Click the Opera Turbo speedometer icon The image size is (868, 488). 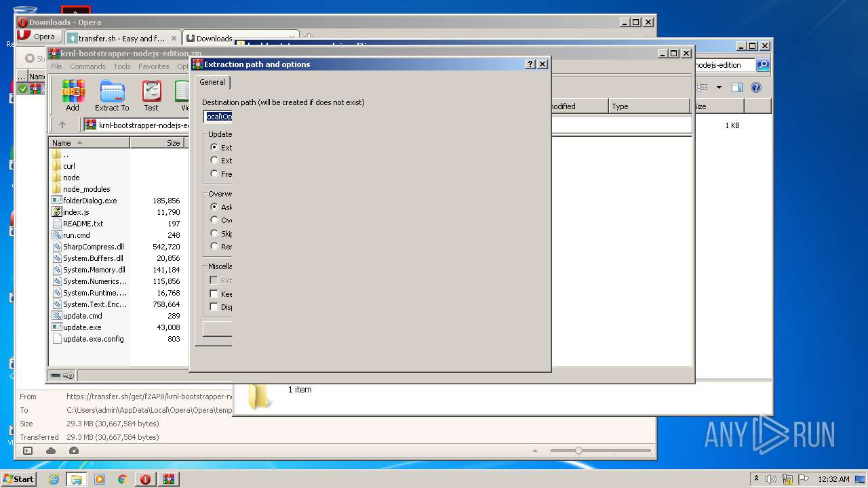tap(74, 451)
